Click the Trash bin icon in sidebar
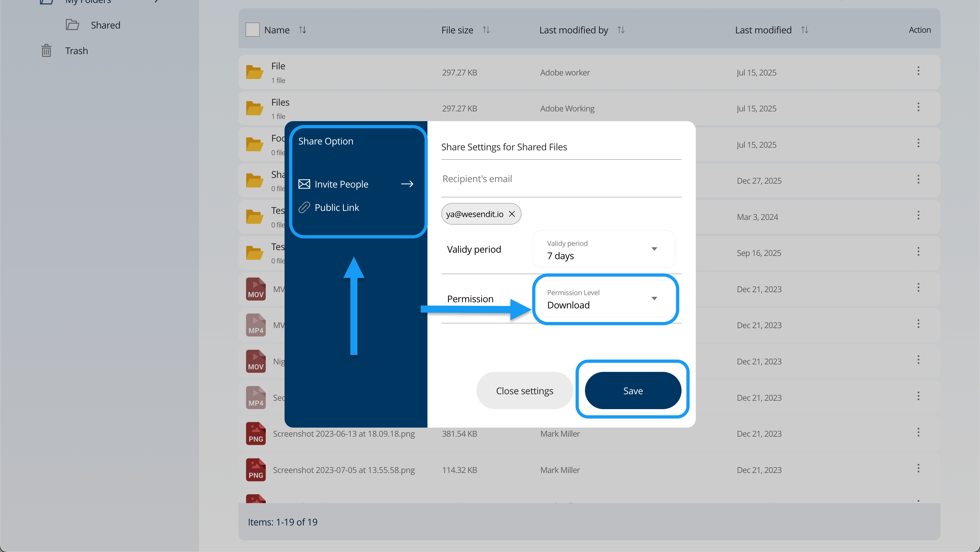 pyautogui.click(x=46, y=51)
